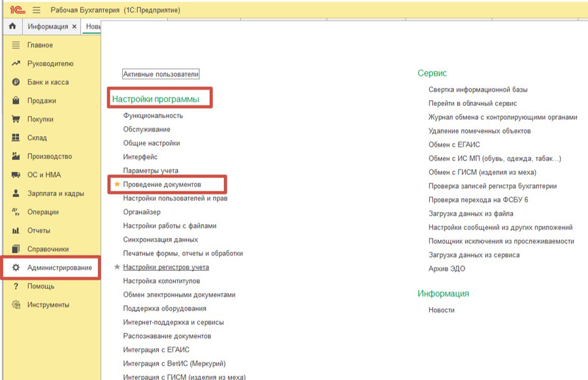Click the Справочники books icon
The image size is (588, 380).
[x=16, y=249]
